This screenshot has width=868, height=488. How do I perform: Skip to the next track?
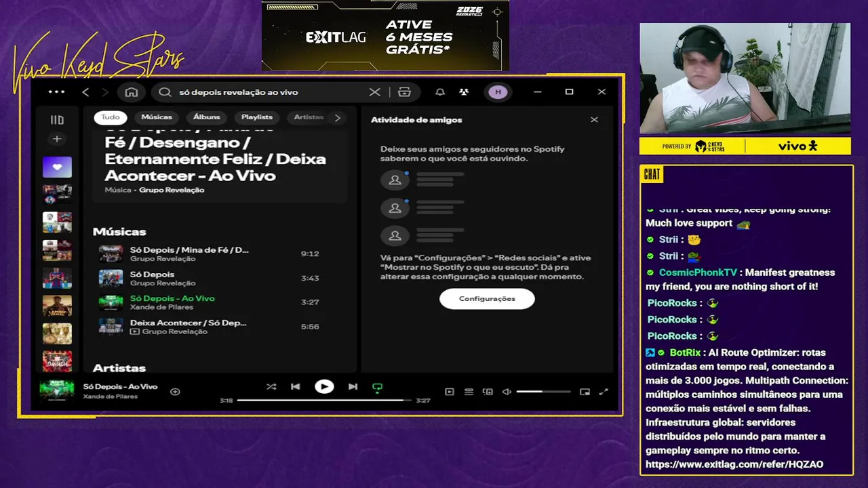point(353,387)
